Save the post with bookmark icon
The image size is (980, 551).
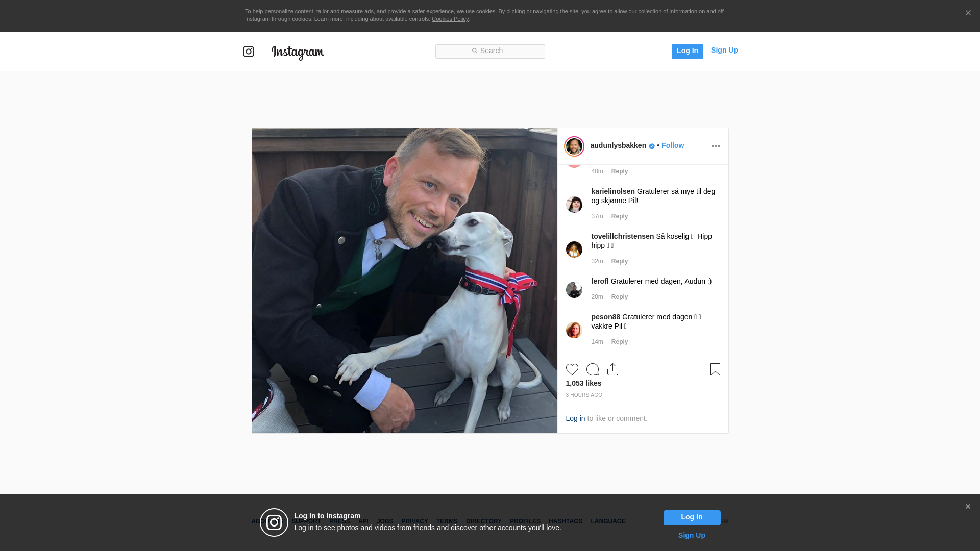click(x=715, y=369)
